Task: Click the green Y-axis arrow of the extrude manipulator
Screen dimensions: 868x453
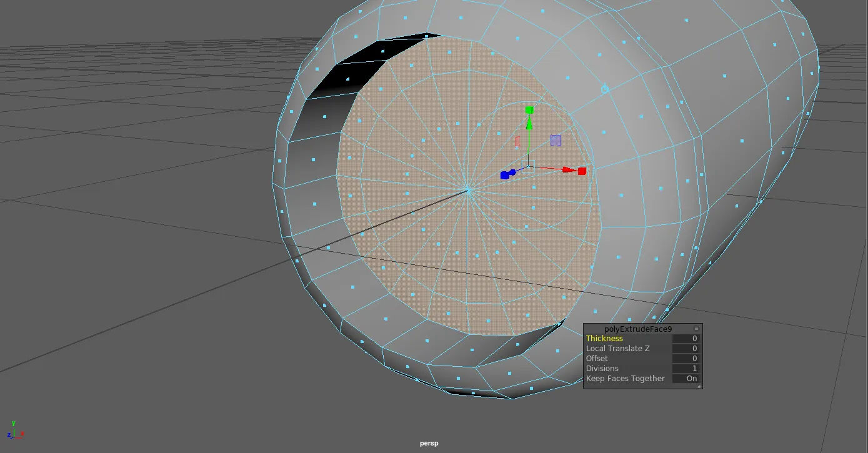Action: [x=528, y=125]
